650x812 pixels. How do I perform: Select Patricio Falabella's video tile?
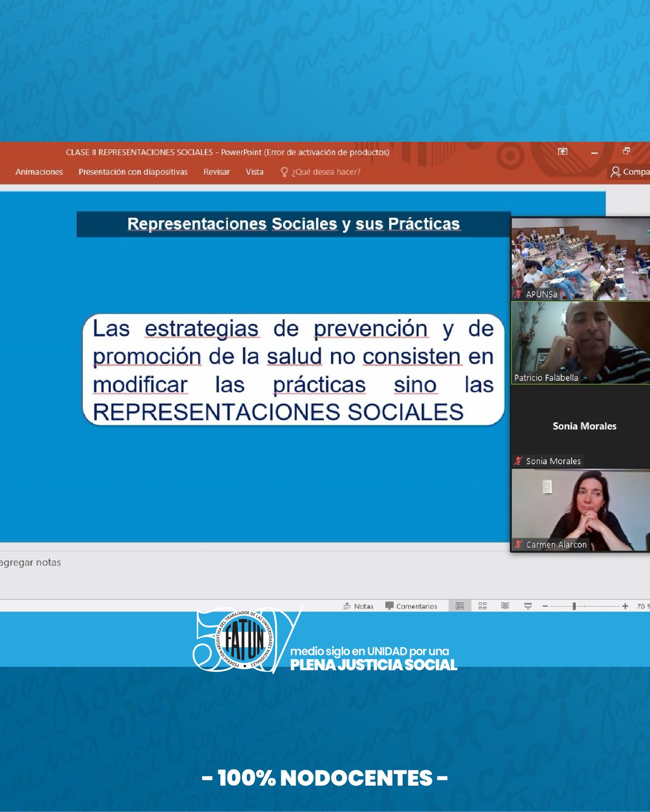coord(580,343)
